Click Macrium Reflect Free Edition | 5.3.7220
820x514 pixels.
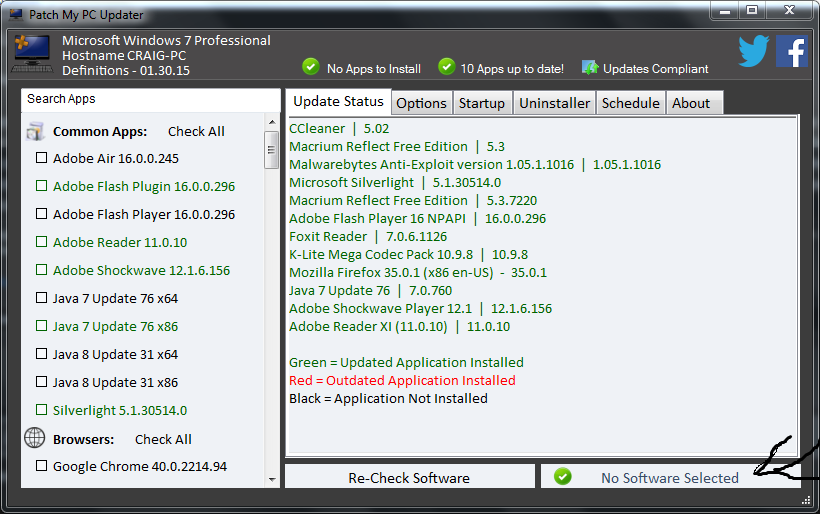413,201
